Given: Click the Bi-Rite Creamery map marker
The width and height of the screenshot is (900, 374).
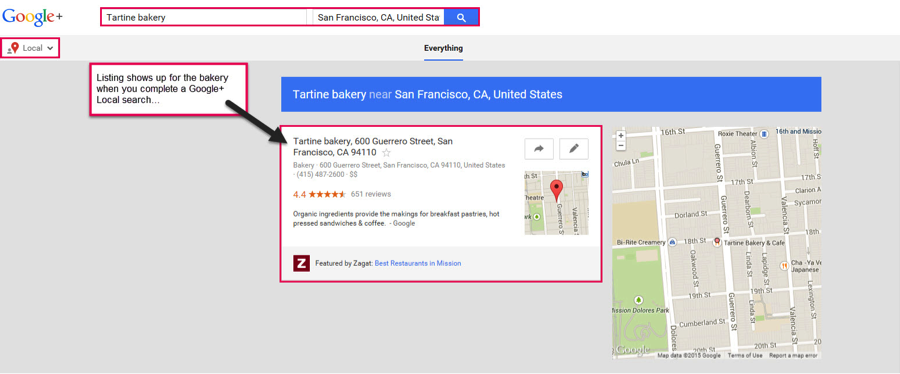Looking at the screenshot, I should [x=672, y=243].
